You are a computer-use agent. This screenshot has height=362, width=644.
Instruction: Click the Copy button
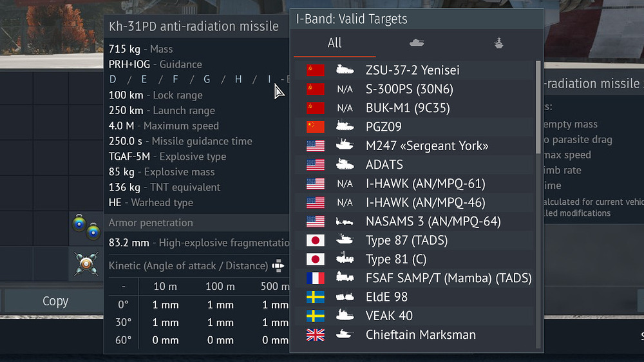pyautogui.click(x=55, y=301)
